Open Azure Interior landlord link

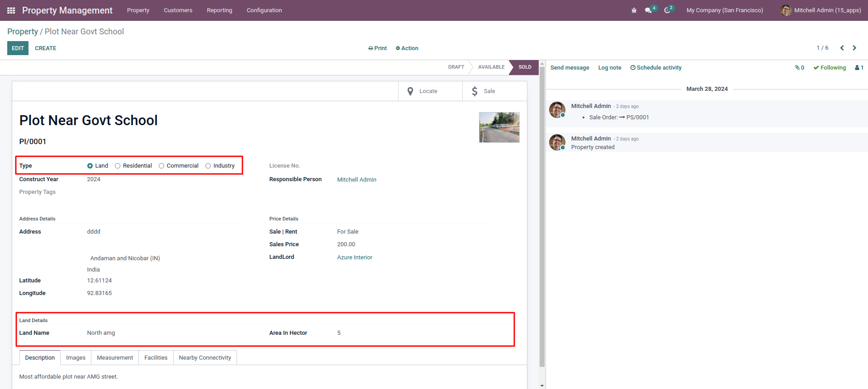click(355, 258)
